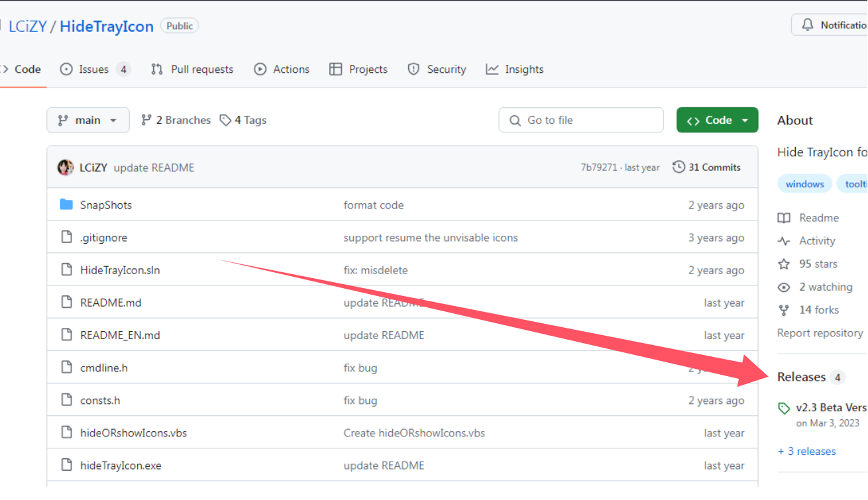The height and width of the screenshot is (500, 868).
Task: Open the main branch dropdown
Action: 88,120
